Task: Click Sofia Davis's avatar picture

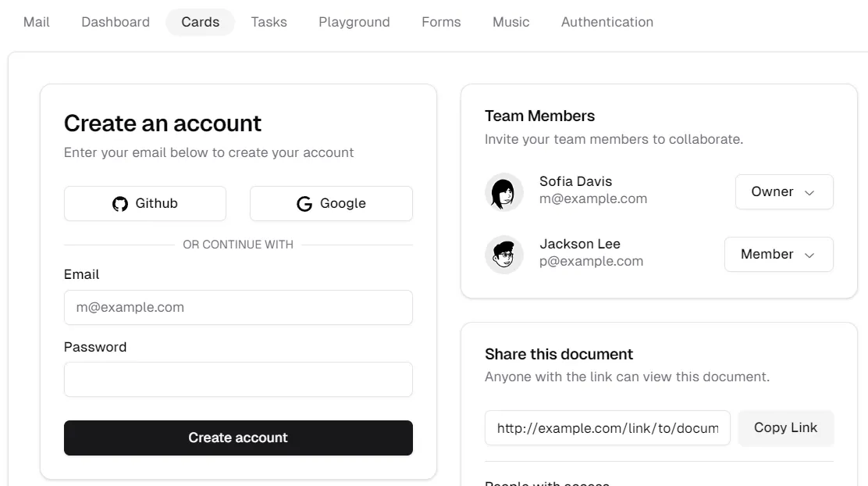Action: tap(503, 192)
